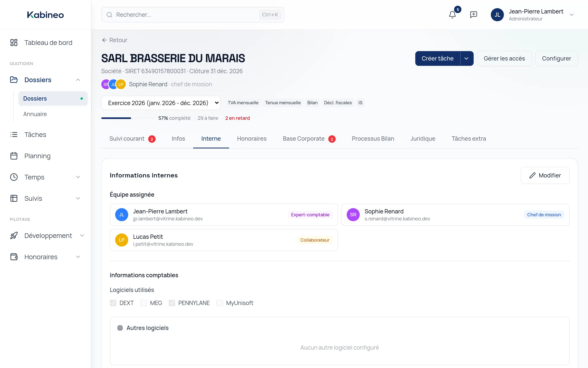Screen dimensions: 588x368
Task: Click the Tableau de bord grid icon
Action: click(x=14, y=43)
